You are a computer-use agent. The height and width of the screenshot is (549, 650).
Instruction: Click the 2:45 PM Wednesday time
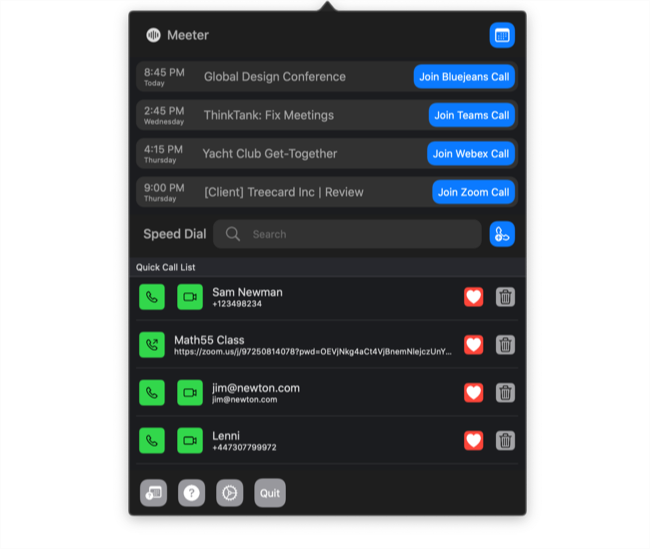point(164,116)
